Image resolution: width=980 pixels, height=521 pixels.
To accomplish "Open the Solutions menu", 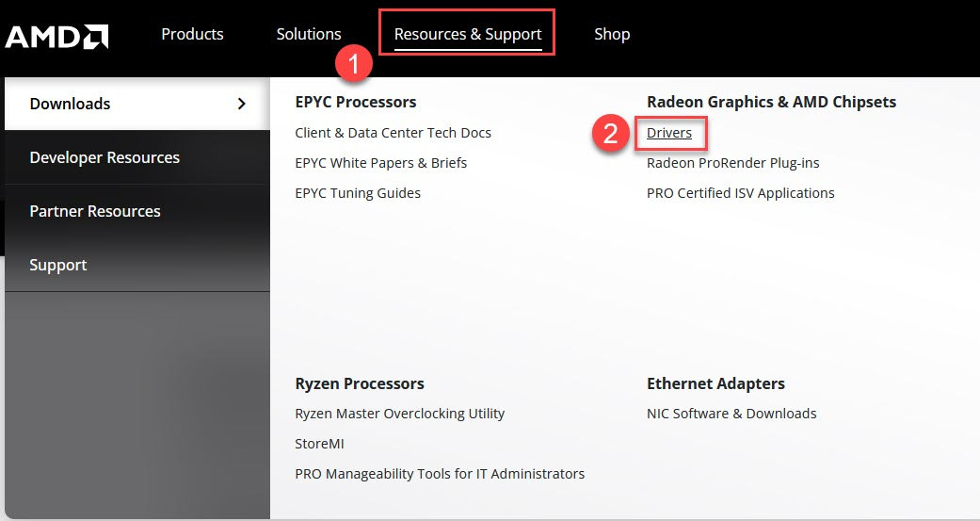I will (309, 34).
